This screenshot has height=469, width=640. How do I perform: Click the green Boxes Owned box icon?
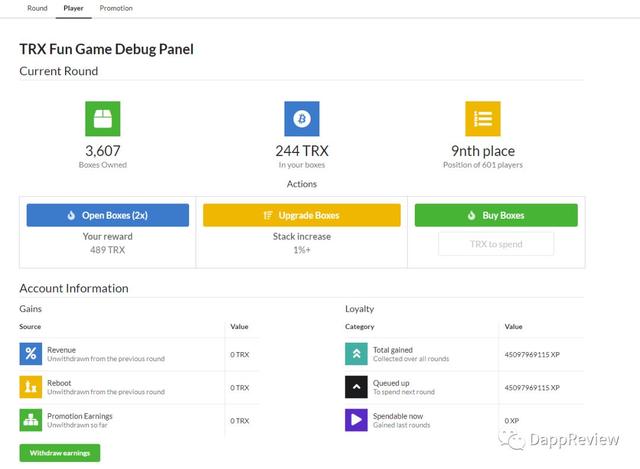[102, 118]
